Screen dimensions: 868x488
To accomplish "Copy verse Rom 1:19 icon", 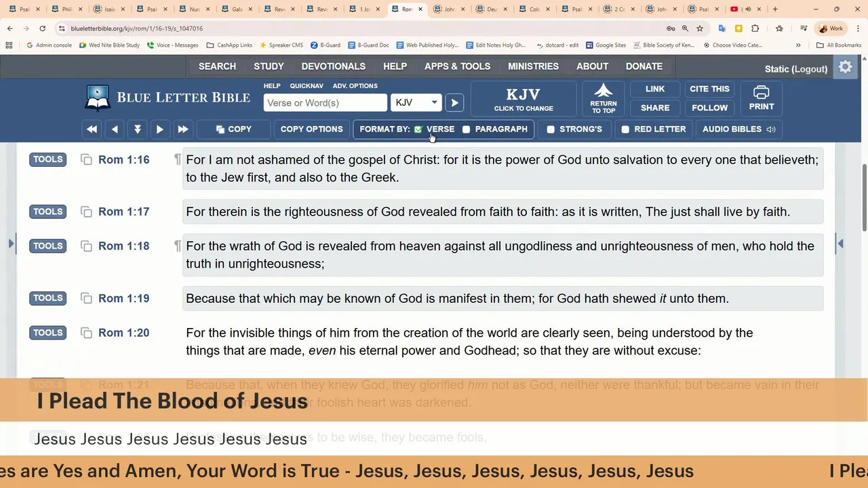I will [x=86, y=298].
